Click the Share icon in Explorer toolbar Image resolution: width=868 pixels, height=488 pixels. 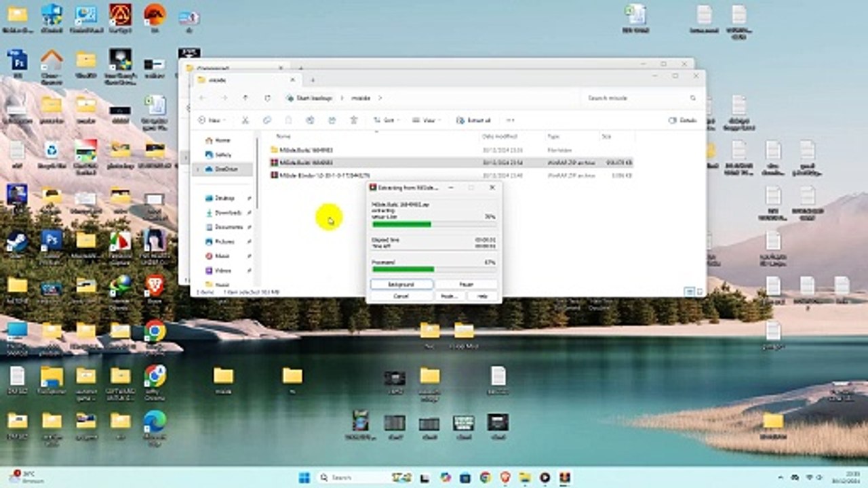click(x=332, y=120)
